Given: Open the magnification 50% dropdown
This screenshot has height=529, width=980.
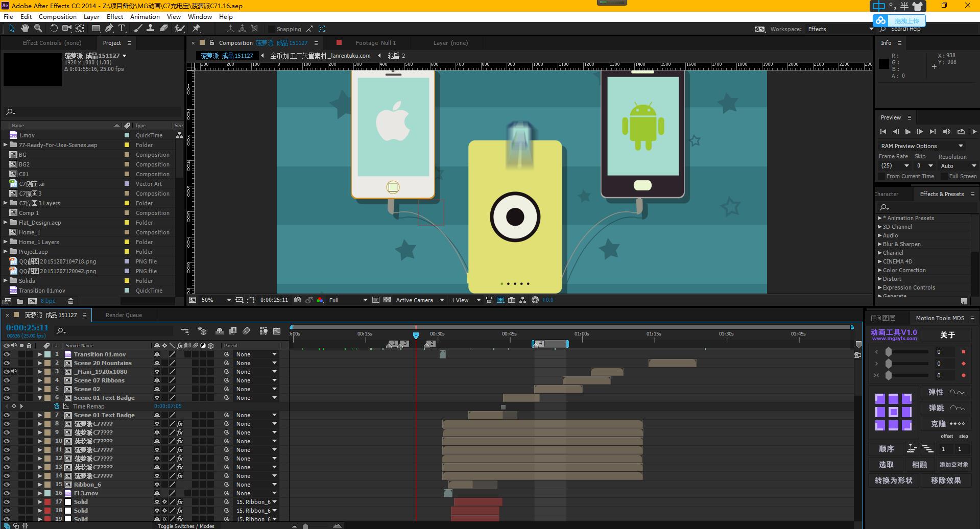Looking at the screenshot, I should [x=216, y=300].
